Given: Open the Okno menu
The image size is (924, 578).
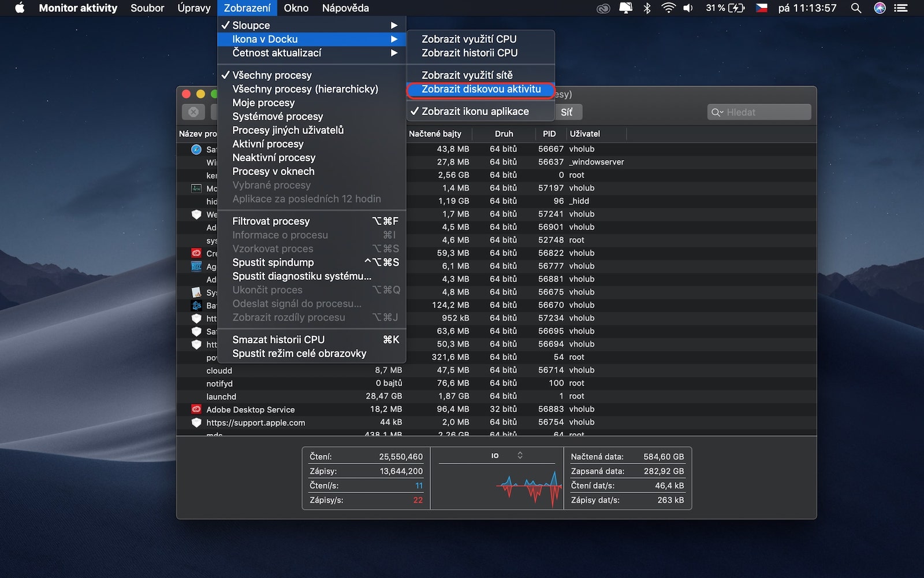Looking at the screenshot, I should click(296, 8).
